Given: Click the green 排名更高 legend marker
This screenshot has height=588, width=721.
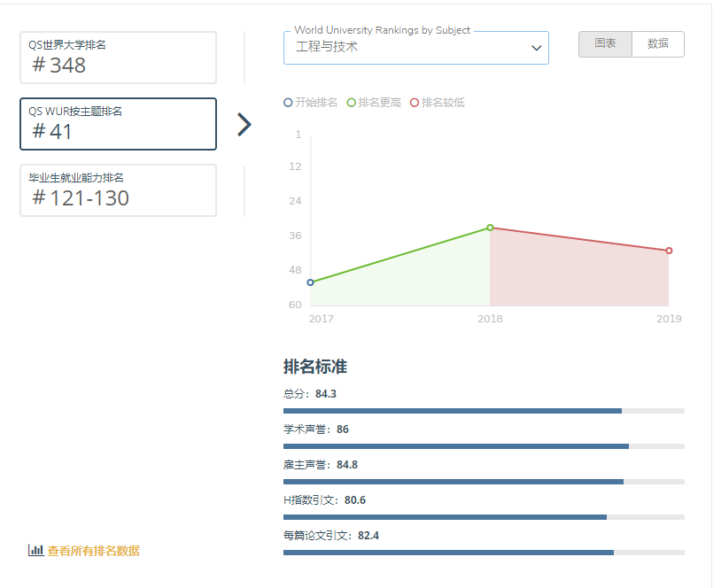Looking at the screenshot, I should pos(352,103).
